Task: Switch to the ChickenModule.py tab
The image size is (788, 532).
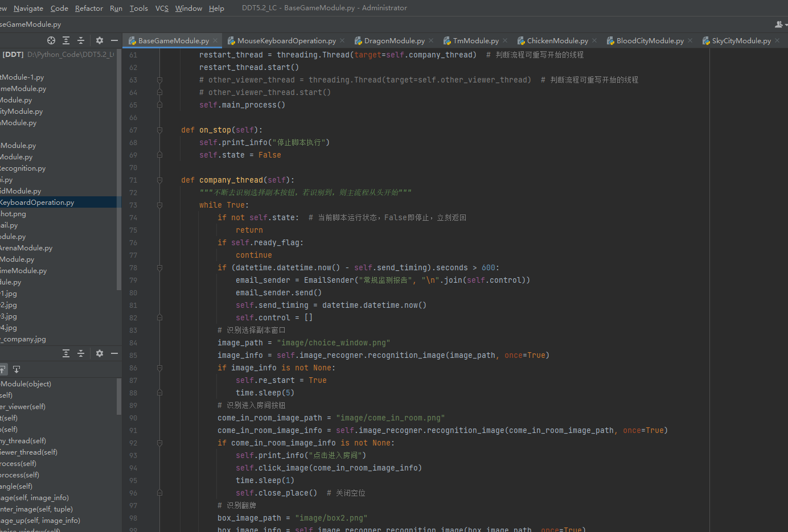Action: 557,40
